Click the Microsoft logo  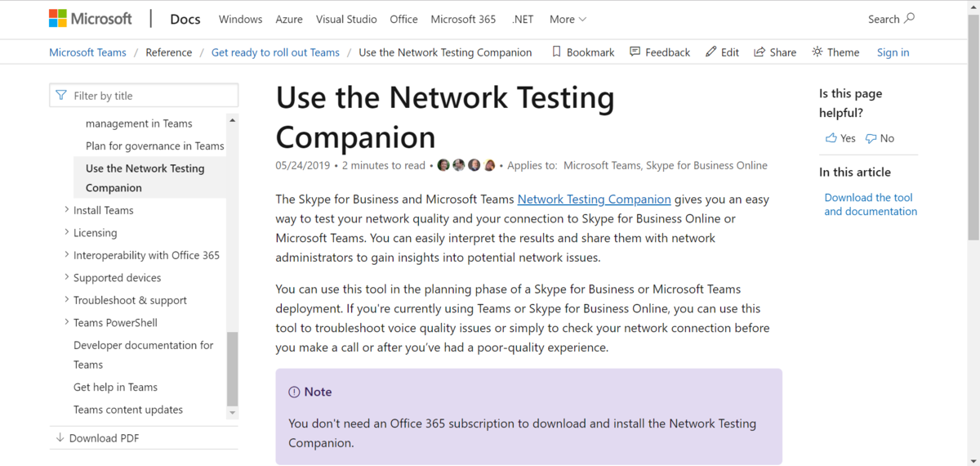(90, 19)
